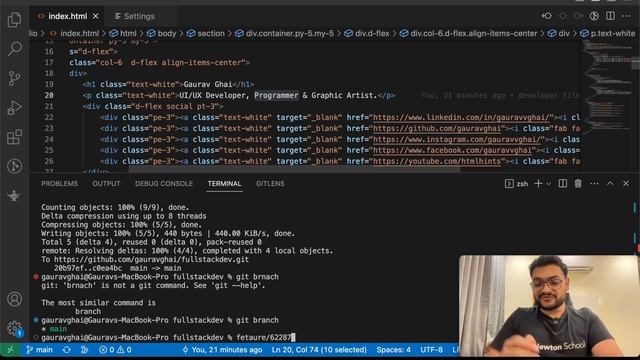The image size is (640, 360).
Task: Click the 'git branch' command decoration dot
Action: pyautogui.click(x=36, y=320)
